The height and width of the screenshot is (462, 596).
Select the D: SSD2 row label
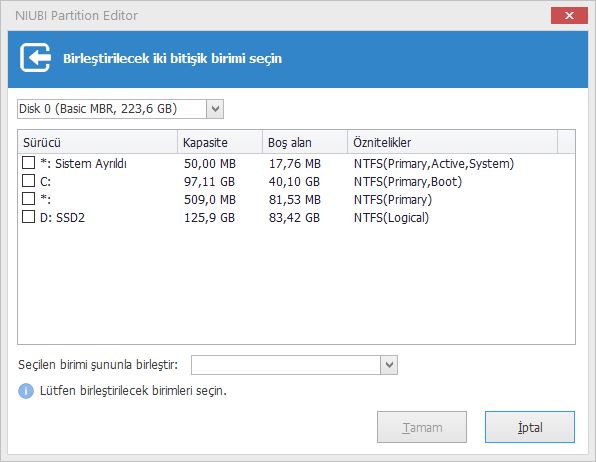click(62, 218)
